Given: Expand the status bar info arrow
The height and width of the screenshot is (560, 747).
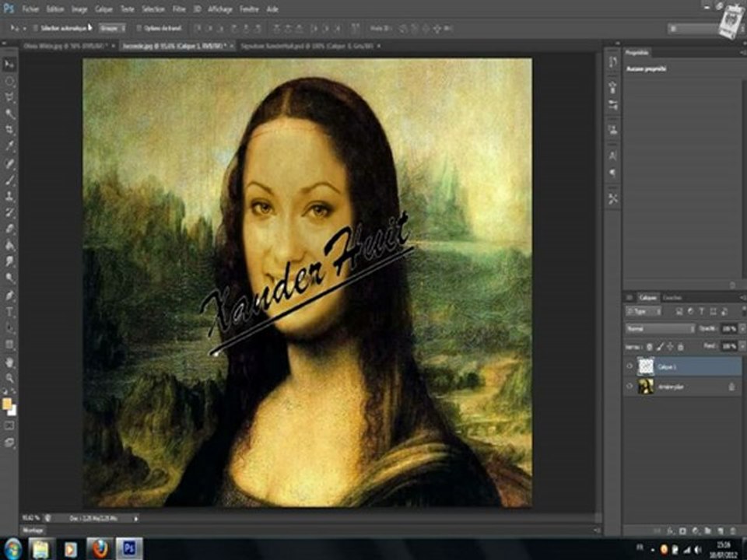Looking at the screenshot, I should point(135,518).
